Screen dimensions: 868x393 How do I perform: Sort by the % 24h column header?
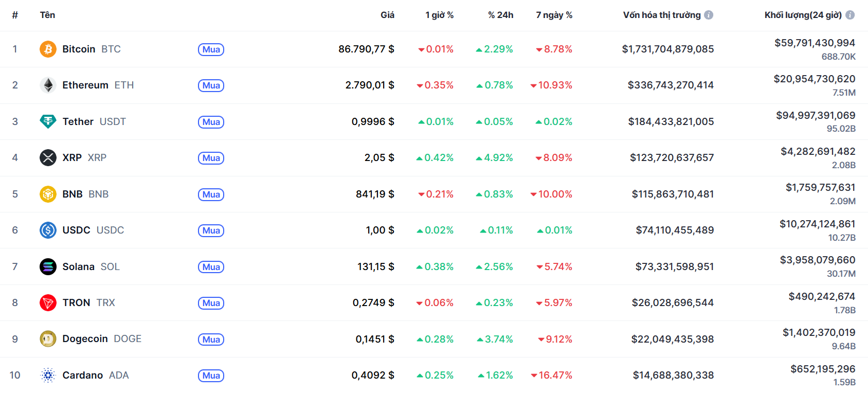tap(500, 15)
